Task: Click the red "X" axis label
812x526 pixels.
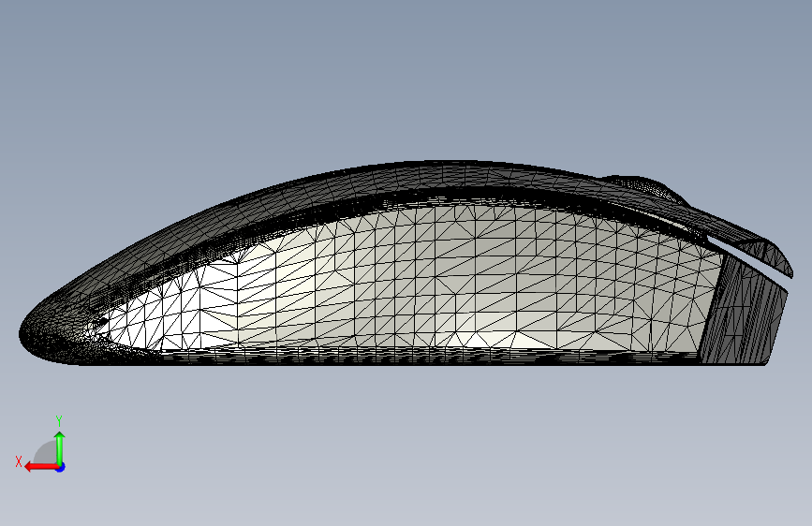Action: click(x=19, y=461)
